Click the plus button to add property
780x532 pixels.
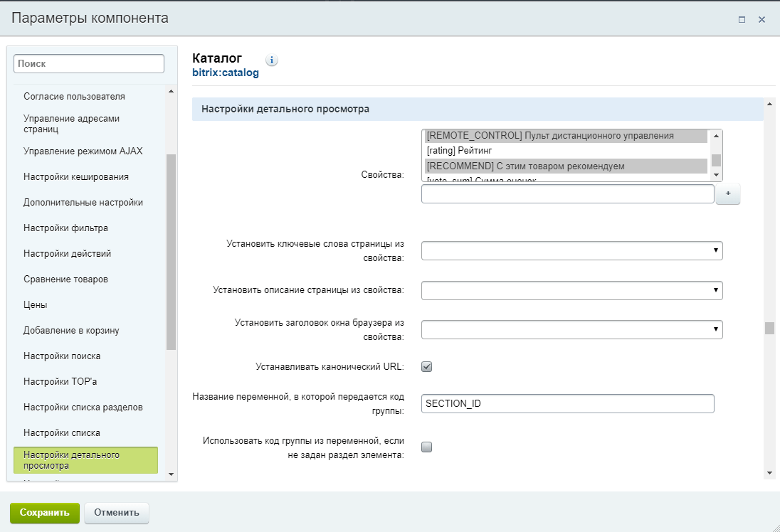coord(727,194)
